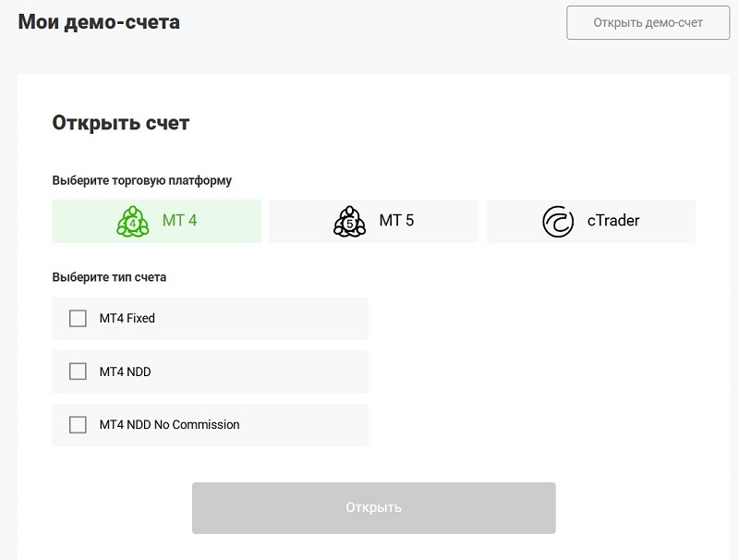
Task: Click the MT4 Fixed account type label
Action: coord(127,319)
